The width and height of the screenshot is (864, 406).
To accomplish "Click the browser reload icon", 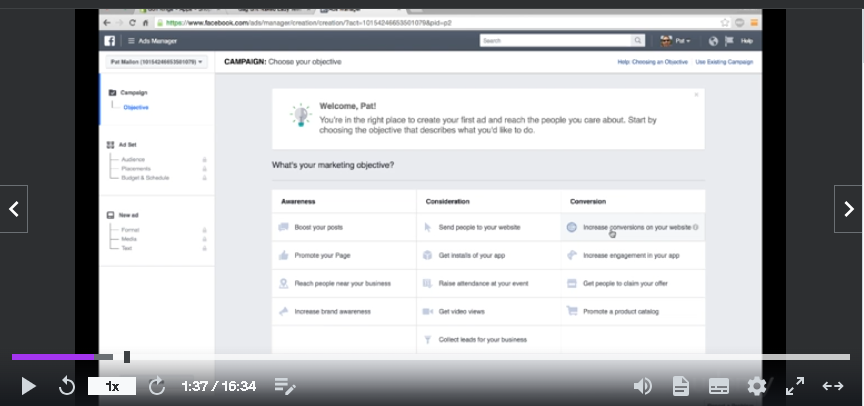I will coord(132,23).
